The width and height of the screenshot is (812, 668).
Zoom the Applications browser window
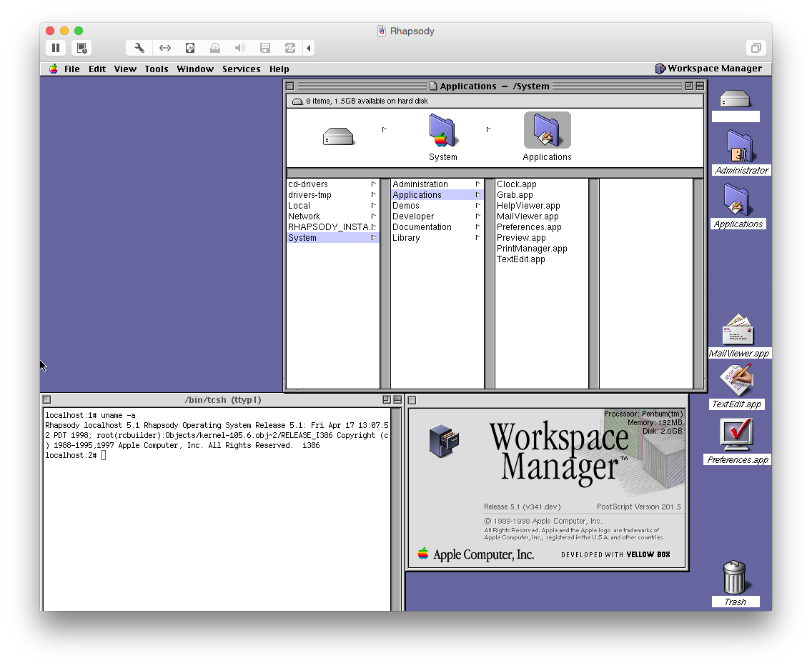689,86
